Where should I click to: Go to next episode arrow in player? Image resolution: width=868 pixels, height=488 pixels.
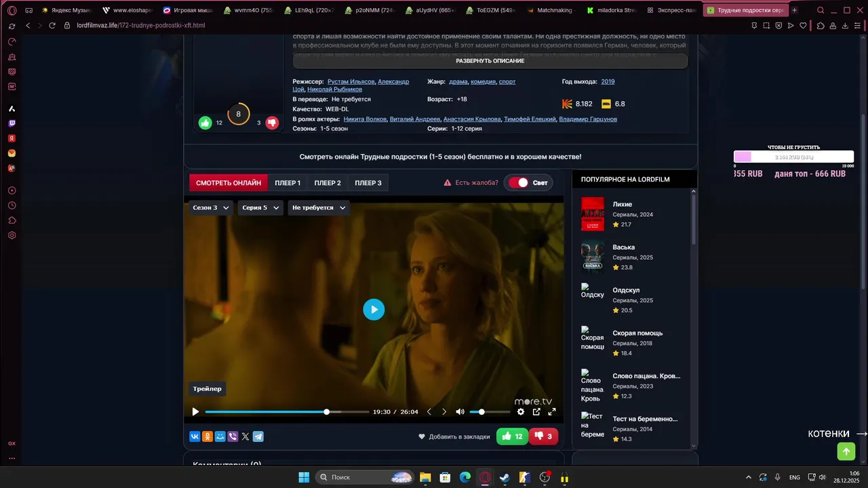[x=444, y=411]
